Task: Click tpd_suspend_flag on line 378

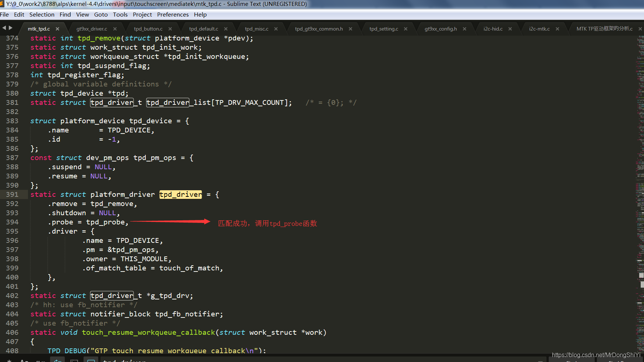Action: [112, 66]
